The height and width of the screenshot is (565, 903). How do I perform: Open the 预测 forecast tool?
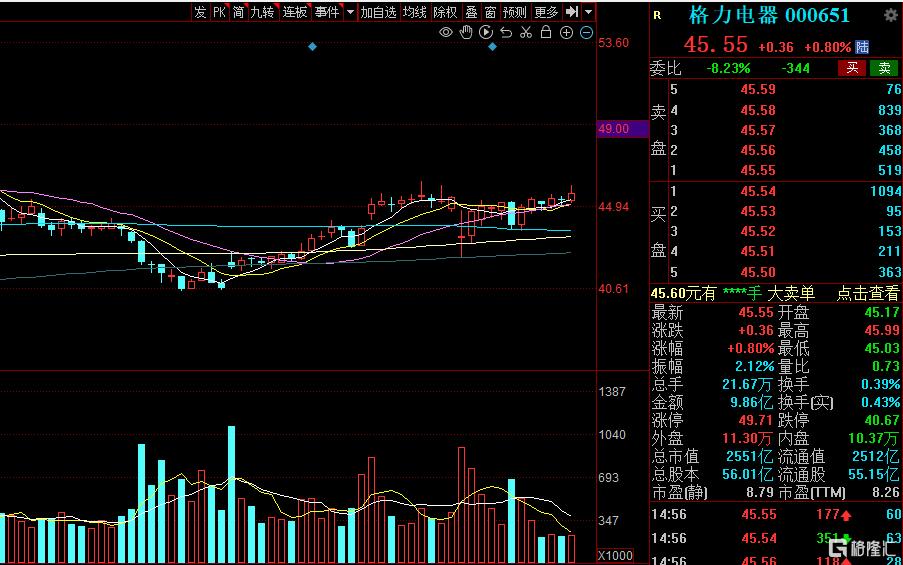pyautogui.click(x=515, y=12)
